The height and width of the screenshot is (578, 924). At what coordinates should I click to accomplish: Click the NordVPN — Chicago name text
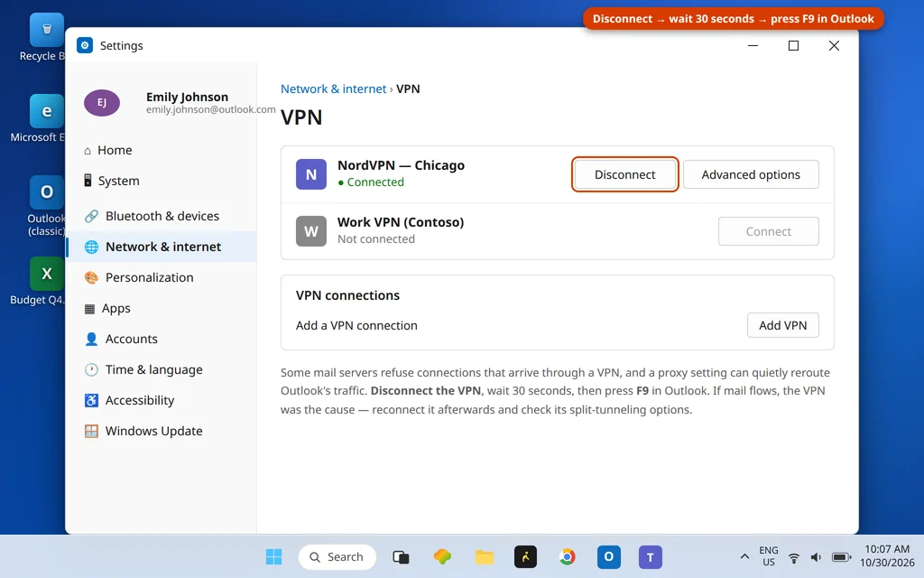[x=401, y=165]
